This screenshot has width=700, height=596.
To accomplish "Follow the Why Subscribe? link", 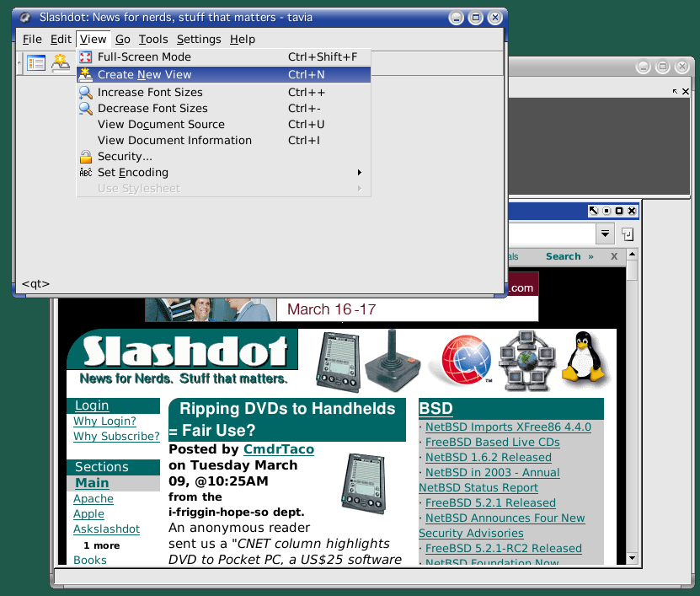I will pyautogui.click(x=116, y=436).
